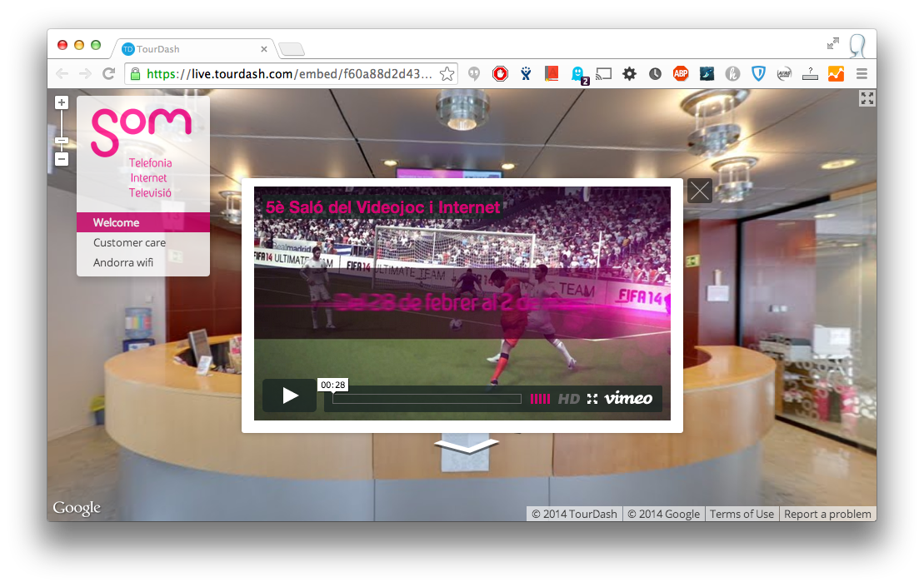Click the browser window fullscreen arrows

point(832,43)
